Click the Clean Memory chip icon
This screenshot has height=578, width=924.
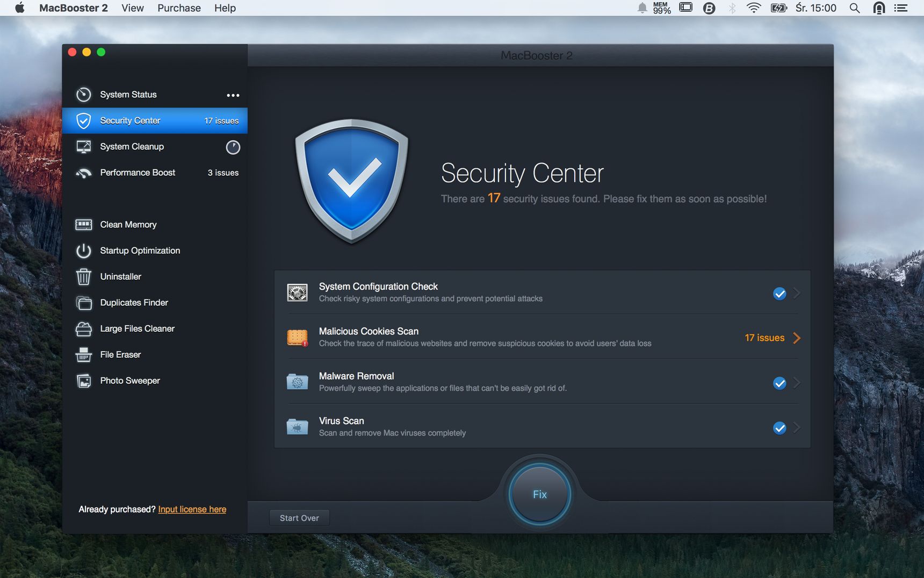(x=83, y=225)
